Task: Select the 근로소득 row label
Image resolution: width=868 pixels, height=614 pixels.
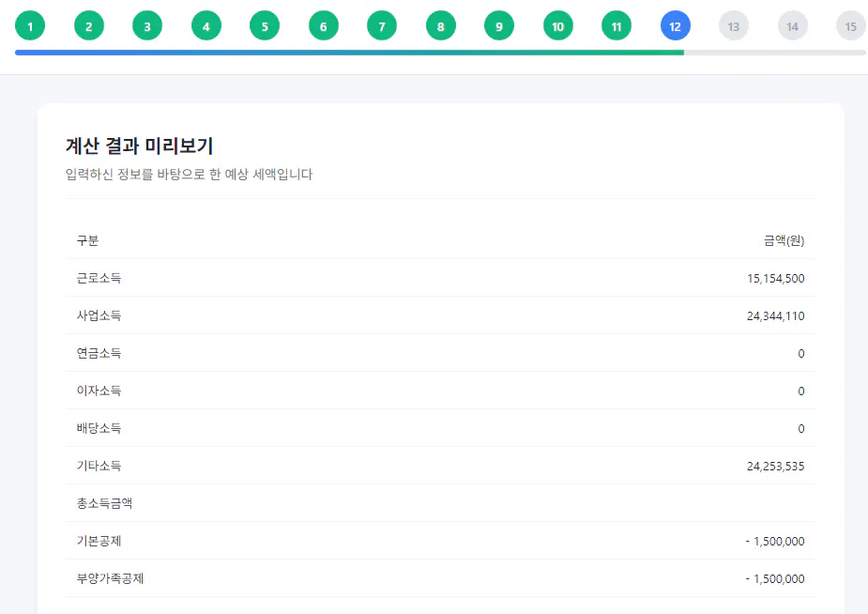Action: tap(99, 278)
